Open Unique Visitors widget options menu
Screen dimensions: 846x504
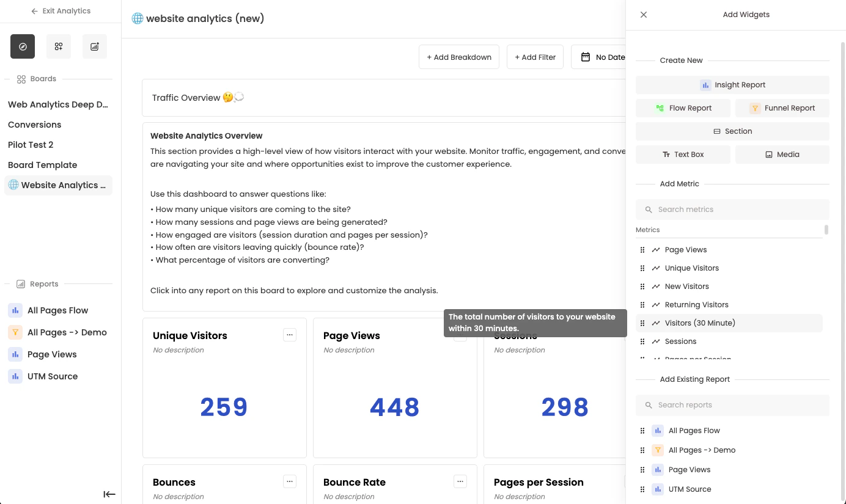click(x=290, y=334)
